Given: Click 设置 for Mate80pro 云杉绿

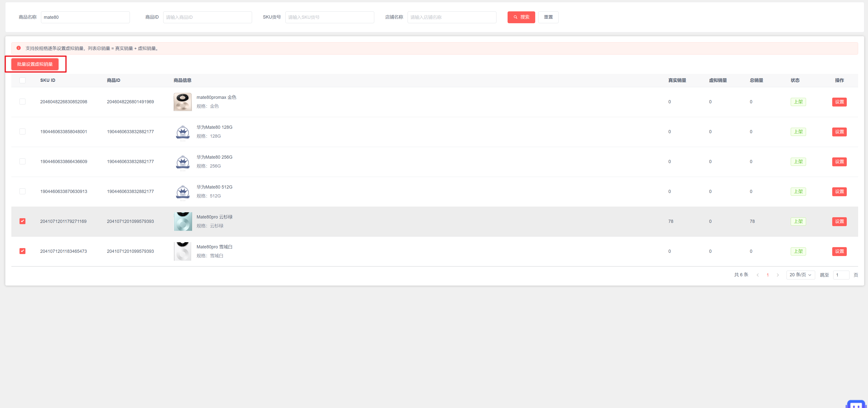Looking at the screenshot, I should point(839,221).
